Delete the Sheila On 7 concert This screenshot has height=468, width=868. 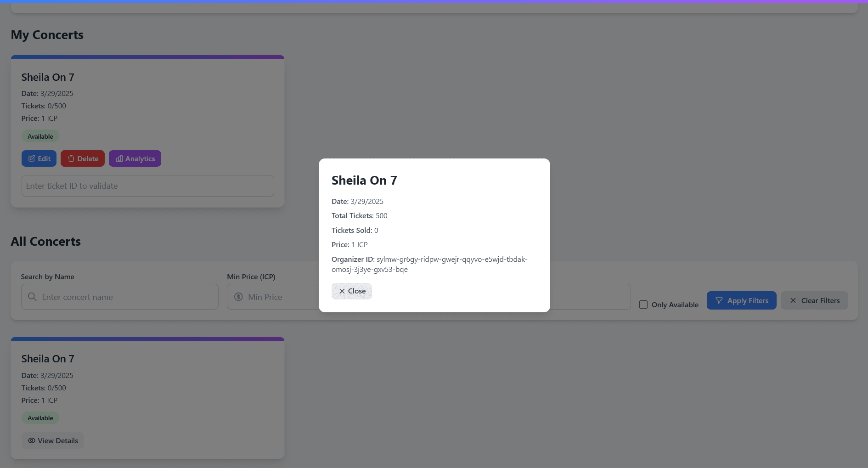pos(83,158)
